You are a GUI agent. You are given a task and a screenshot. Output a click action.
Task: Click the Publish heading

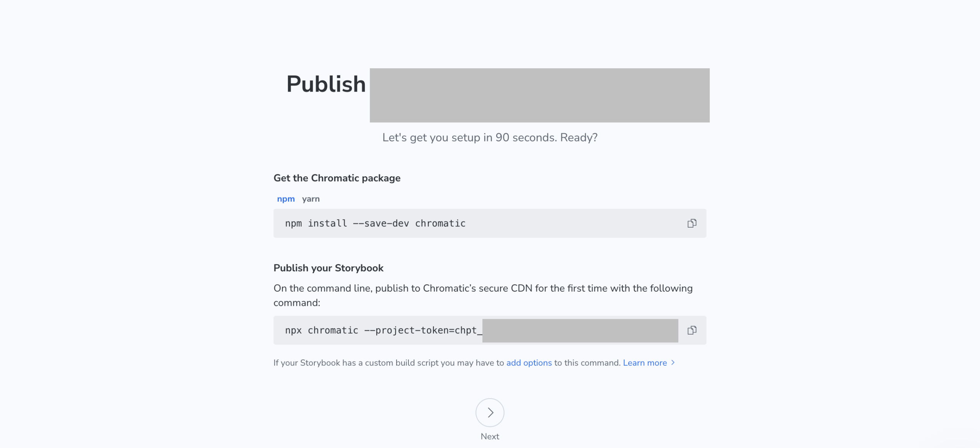pos(326,84)
